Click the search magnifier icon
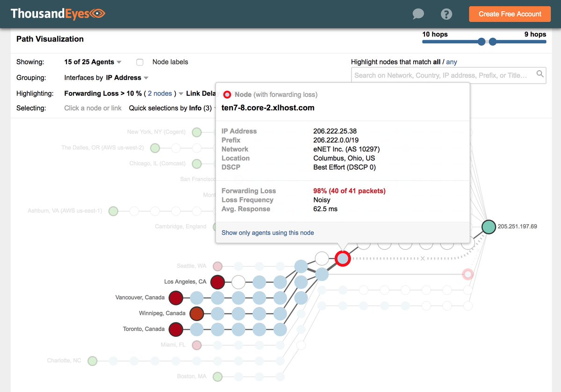Image resolution: width=561 pixels, height=392 pixels. tap(540, 74)
